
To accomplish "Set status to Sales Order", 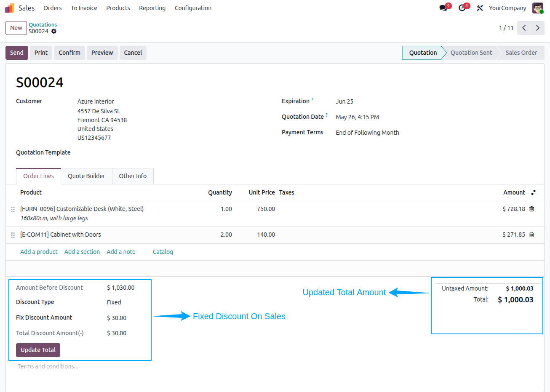I will click(521, 53).
